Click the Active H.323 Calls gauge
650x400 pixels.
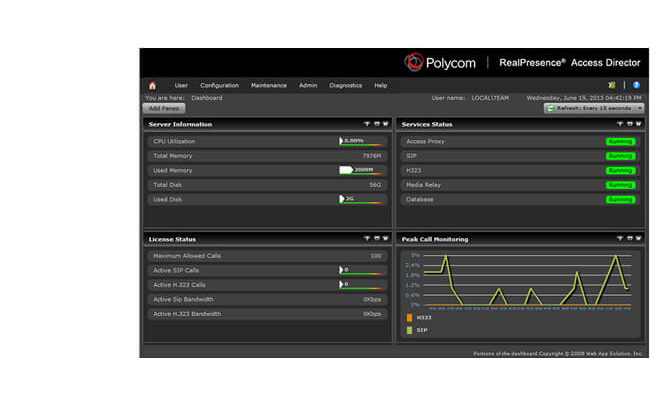tap(361, 285)
